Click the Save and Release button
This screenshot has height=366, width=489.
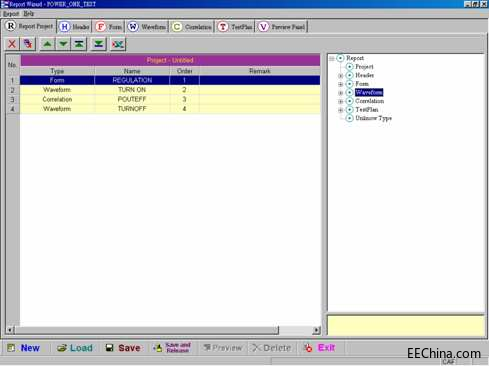point(173,348)
